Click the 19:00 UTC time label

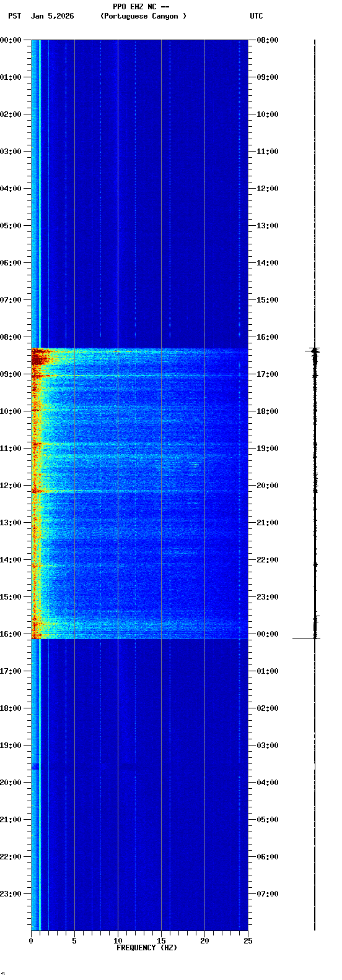268,449
